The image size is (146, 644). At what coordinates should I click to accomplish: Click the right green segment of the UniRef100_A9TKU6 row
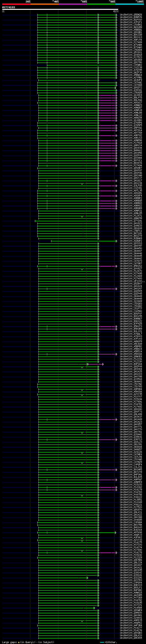point(108,533)
